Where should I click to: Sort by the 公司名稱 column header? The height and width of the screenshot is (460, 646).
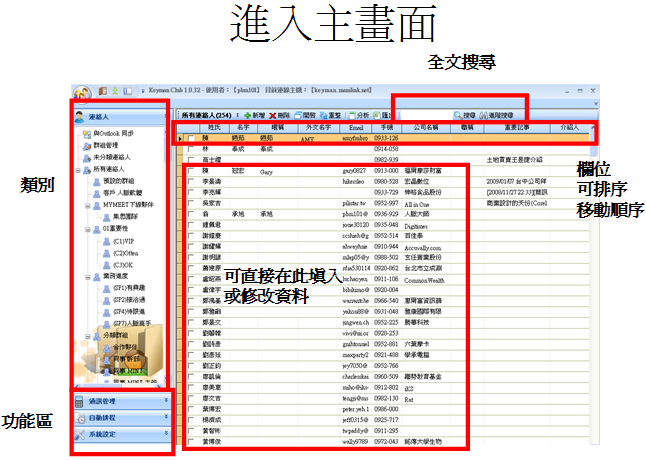coord(426,128)
